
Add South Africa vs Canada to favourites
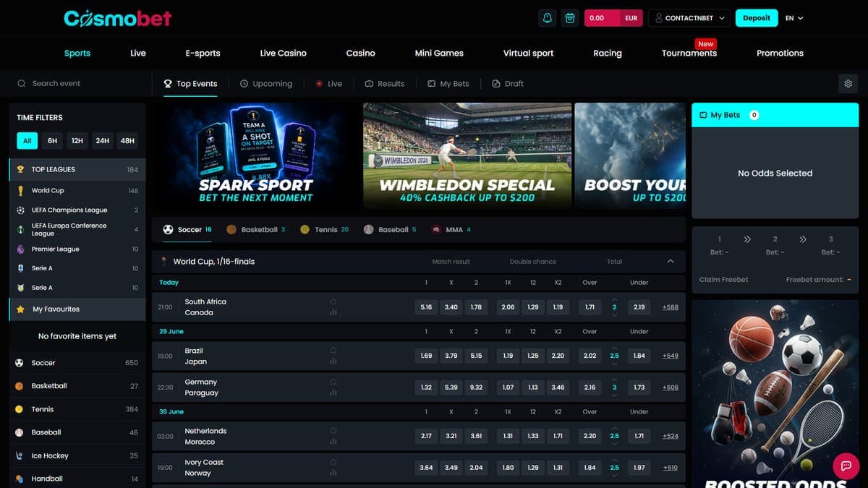coord(333,301)
